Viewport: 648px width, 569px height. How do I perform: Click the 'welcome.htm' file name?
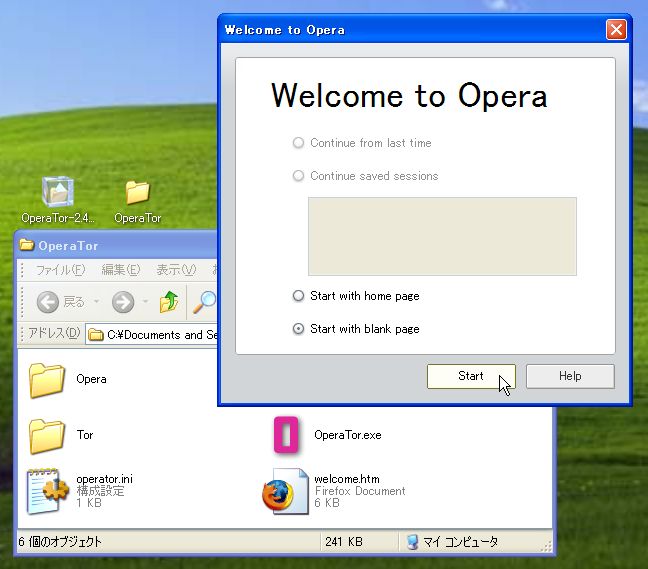pos(347,479)
